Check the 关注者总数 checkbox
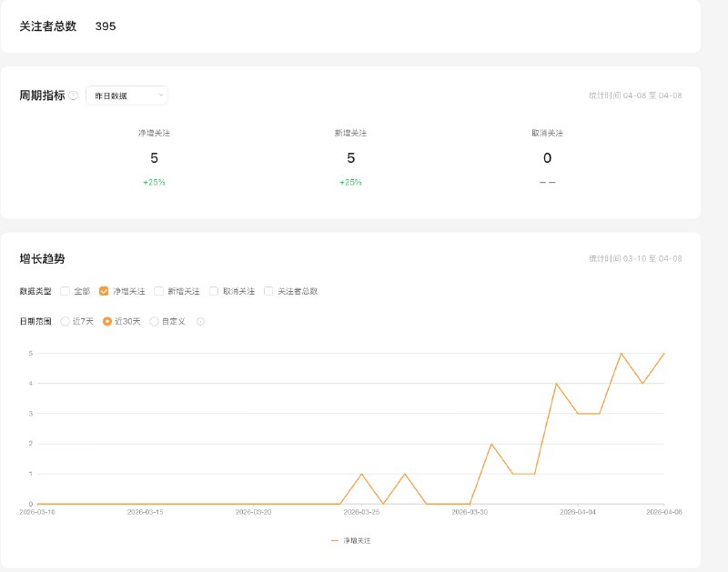728x572 pixels. click(269, 291)
